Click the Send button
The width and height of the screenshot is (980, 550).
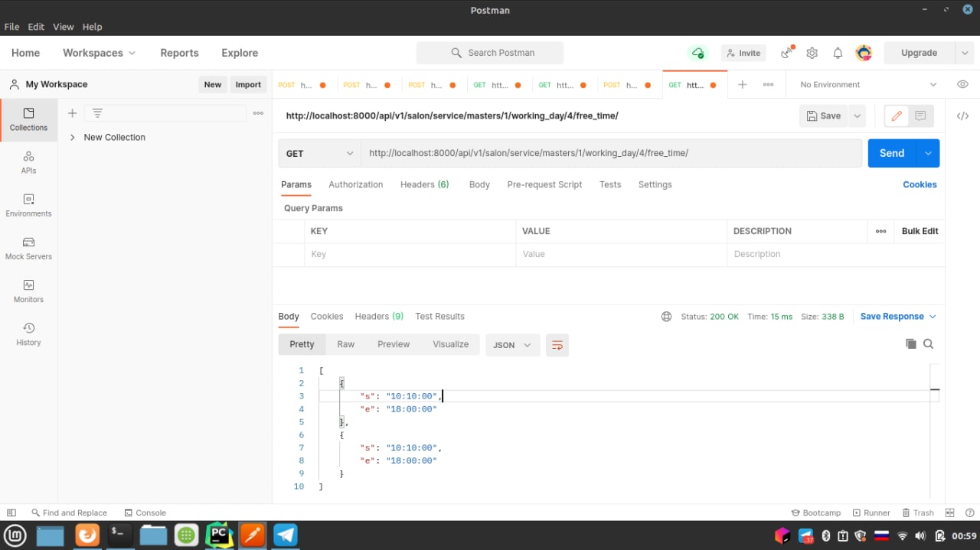click(892, 153)
